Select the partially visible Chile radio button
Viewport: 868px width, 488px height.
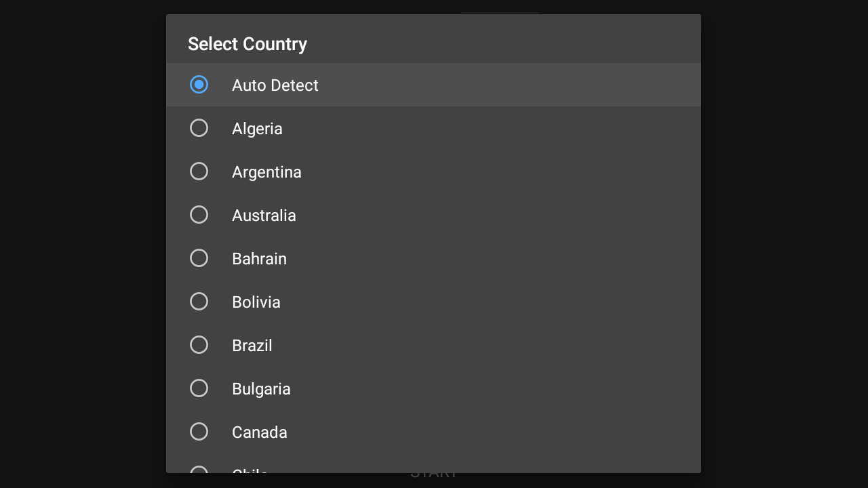click(199, 469)
